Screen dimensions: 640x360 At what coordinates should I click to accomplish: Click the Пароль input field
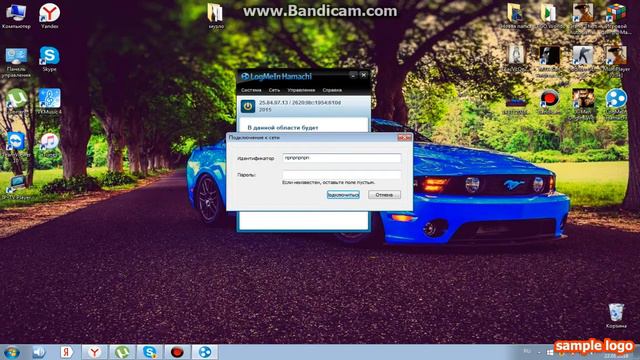[342, 175]
